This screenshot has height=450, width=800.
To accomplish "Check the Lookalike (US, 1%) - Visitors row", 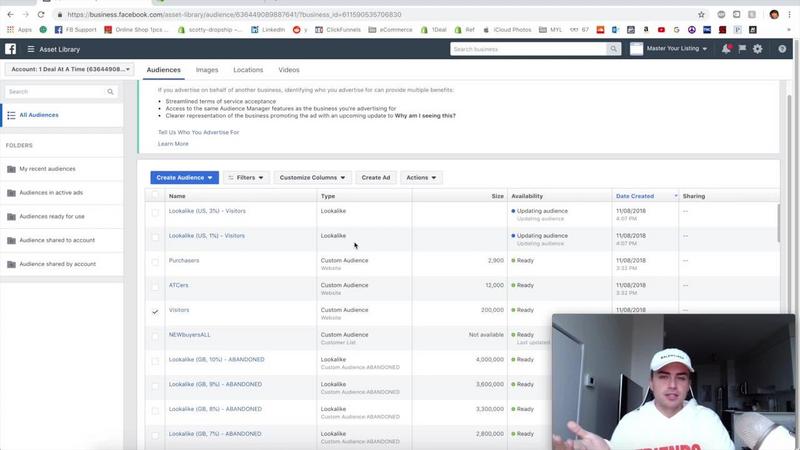I will click(155, 237).
